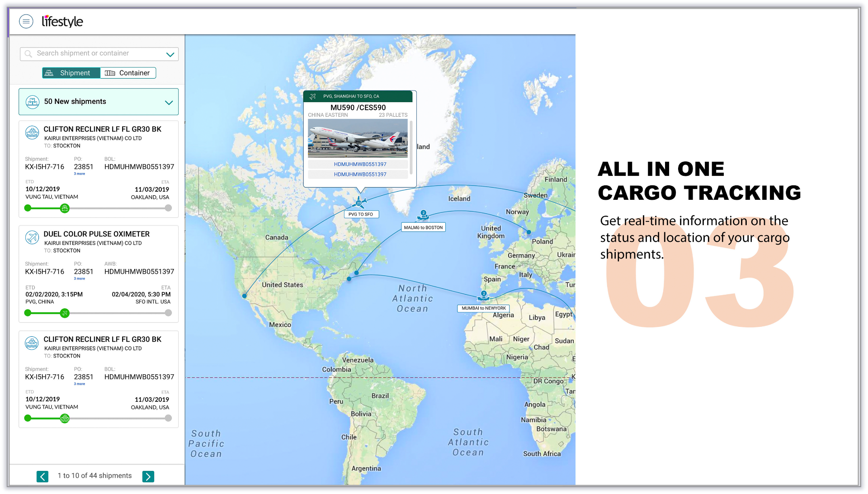Screen dimensions: 868x494
Task: Click the airplane icon on PVG to SFO route
Action: coord(359,202)
